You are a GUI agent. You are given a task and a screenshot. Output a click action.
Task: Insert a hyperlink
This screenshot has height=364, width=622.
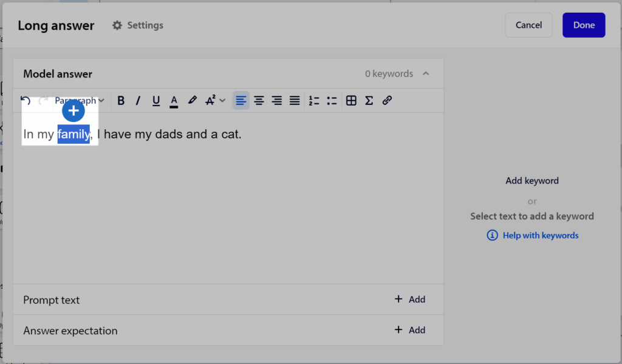tap(387, 100)
